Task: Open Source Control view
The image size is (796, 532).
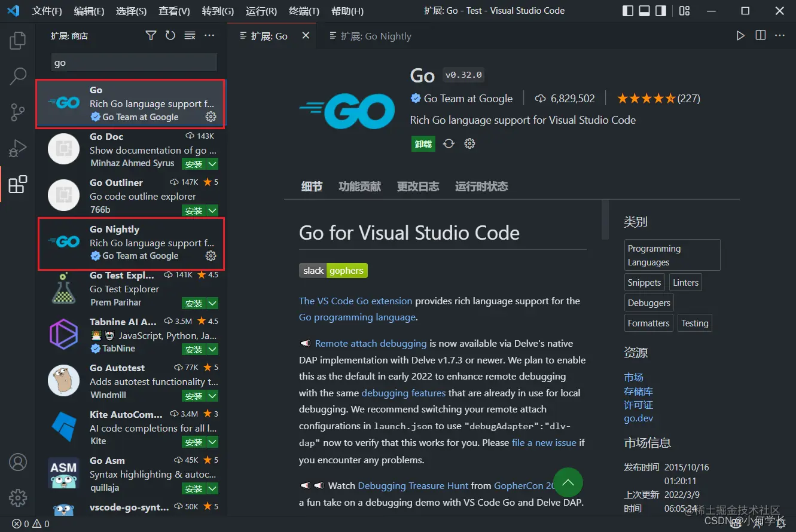Action: [x=18, y=112]
